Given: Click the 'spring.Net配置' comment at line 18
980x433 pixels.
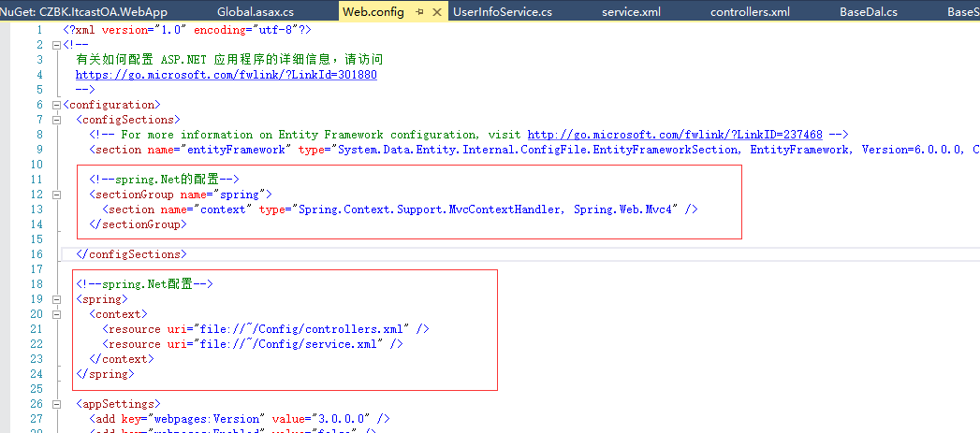Looking at the screenshot, I should (x=145, y=284).
